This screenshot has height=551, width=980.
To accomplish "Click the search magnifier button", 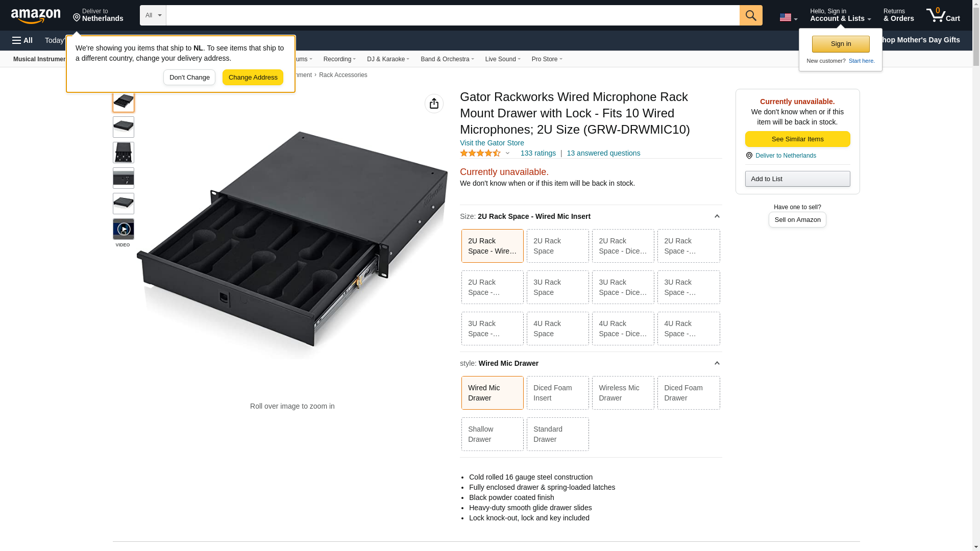I will (750, 15).
